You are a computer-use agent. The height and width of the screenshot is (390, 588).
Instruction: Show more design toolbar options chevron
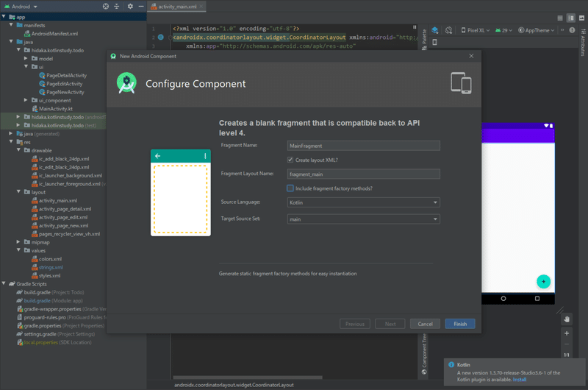click(562, 30)
